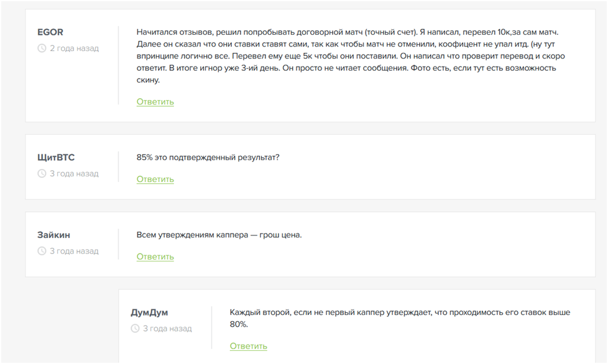Click ЩитВТС's "3 года назад" timestamp
Viewport: 608px width, 364px height.
point(74,174)
